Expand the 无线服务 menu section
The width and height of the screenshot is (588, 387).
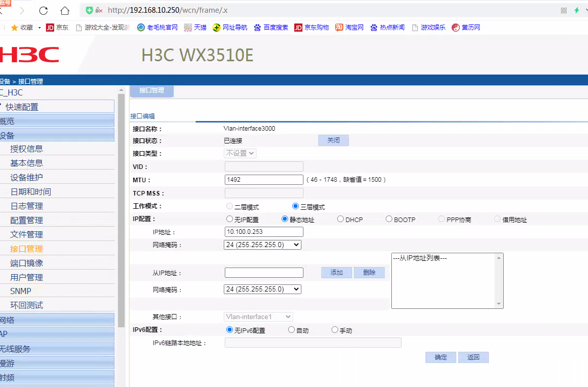(57, 348)
